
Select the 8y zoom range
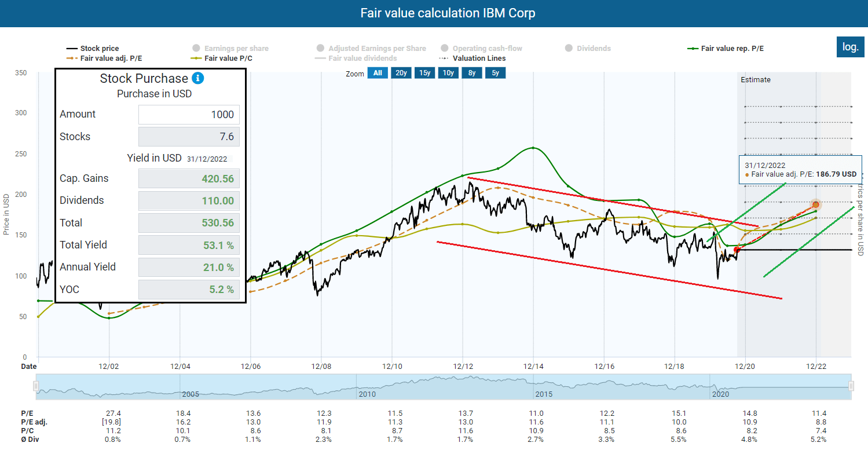pos(471,73)
